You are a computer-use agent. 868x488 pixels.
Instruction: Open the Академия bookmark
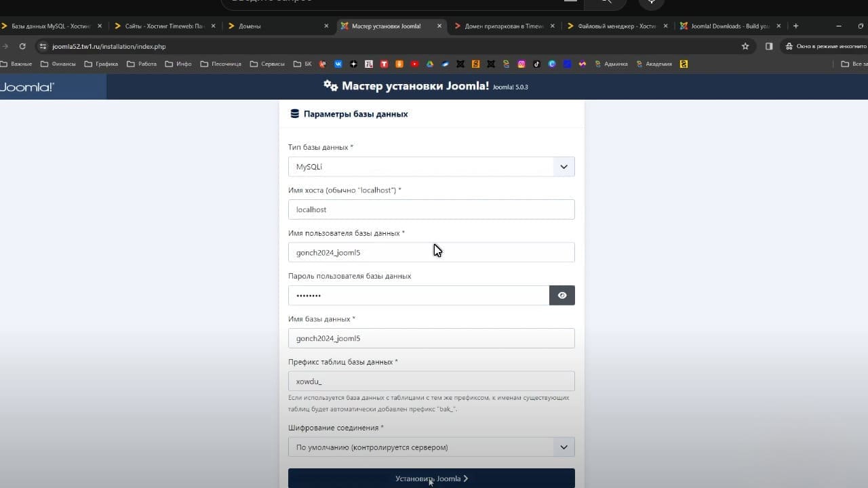(654, 64)
